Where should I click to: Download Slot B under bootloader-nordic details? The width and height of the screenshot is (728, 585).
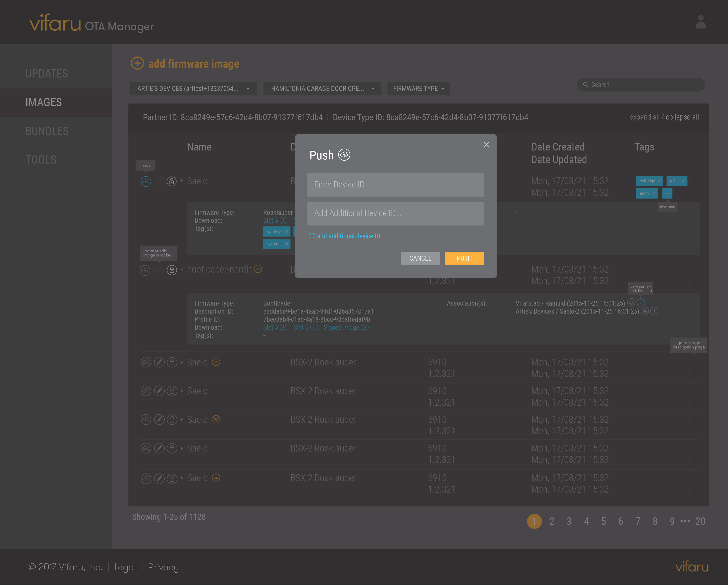(x=306, y=327)
